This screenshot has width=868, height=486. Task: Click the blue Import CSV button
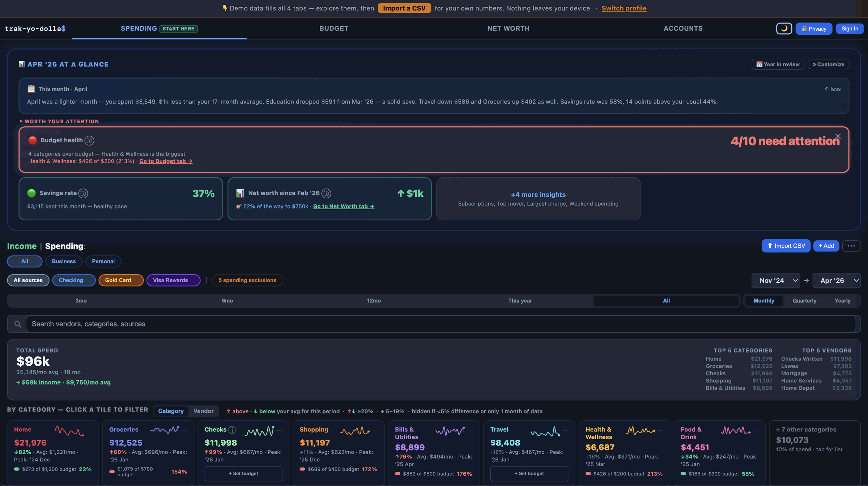click(786, 246)
